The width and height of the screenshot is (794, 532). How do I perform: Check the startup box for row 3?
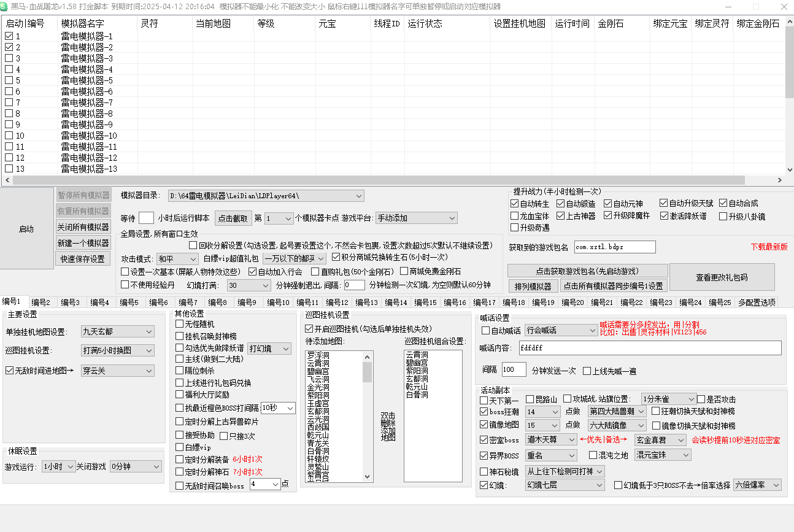9,58
